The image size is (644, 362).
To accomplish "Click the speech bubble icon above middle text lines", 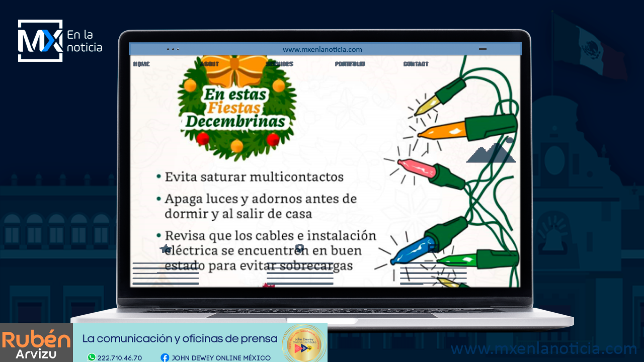I will [x=299, y=248].
